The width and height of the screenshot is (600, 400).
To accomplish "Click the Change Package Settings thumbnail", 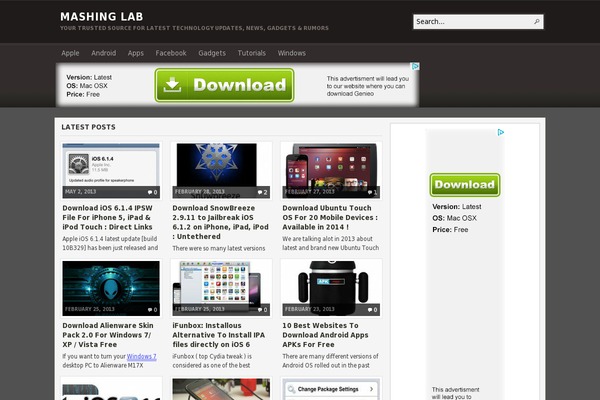I will pyautogui.click(x=331, y=389).
